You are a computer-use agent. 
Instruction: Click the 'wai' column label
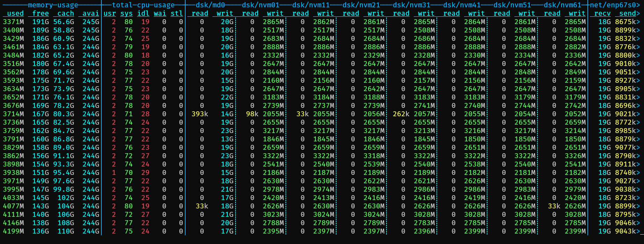tap(160, 13)
